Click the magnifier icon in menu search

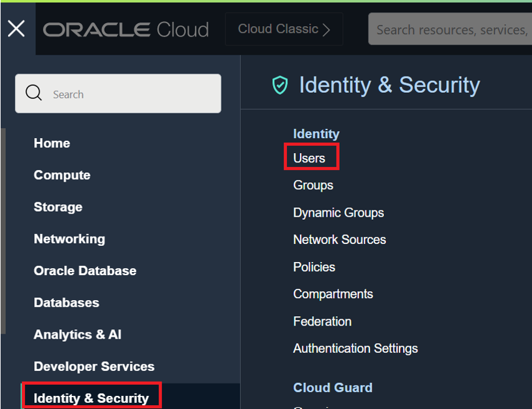[x=34, y=93]
